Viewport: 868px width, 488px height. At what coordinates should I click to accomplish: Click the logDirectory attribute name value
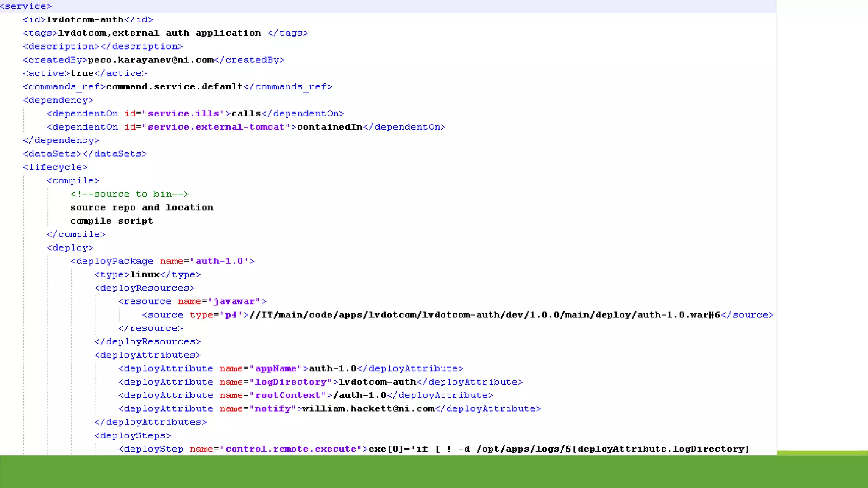coord(291,382)
